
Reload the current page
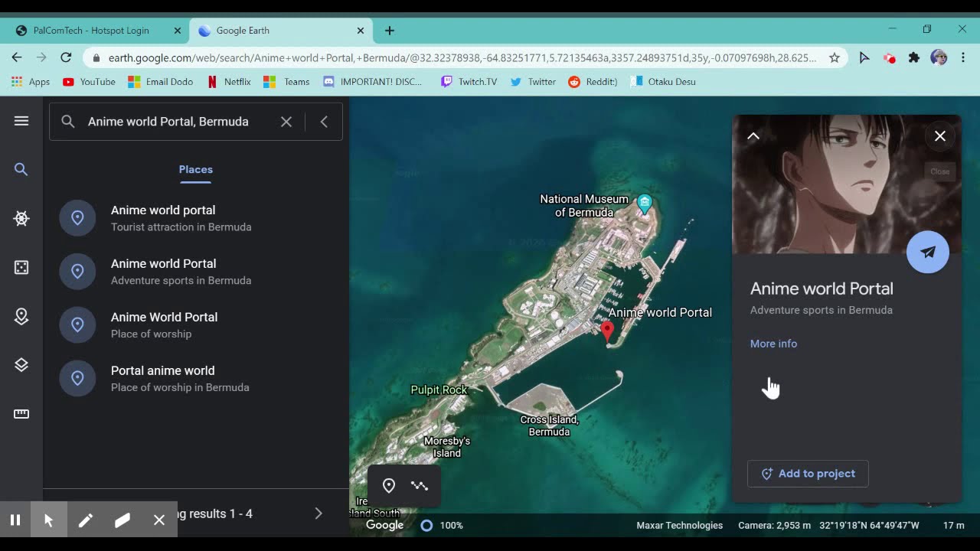(66, 57)
